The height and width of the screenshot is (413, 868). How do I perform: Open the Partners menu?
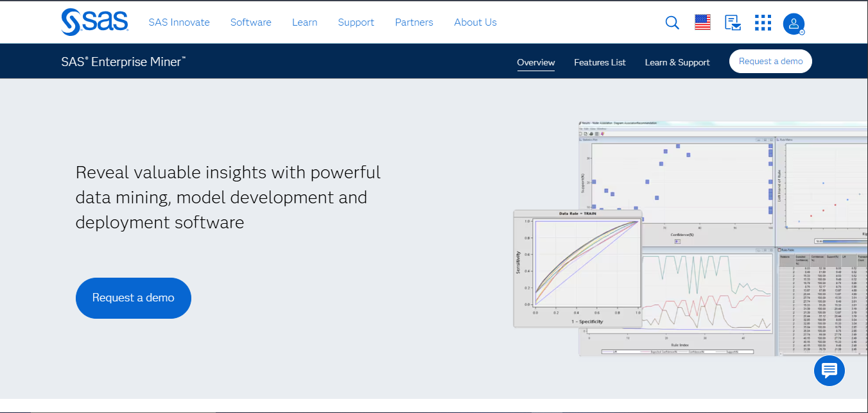click(x=414, y=22)
